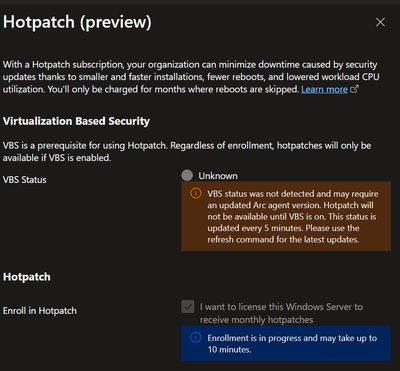400x371 pixels.
Task: Click the Unknown status text
Action: coord(218,176)
